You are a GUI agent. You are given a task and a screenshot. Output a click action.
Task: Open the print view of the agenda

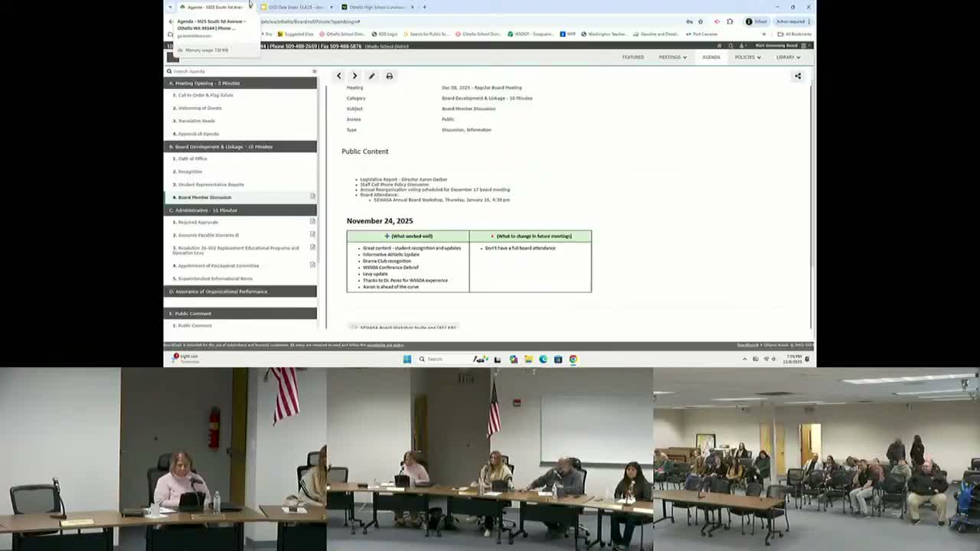tap(389, 76)
